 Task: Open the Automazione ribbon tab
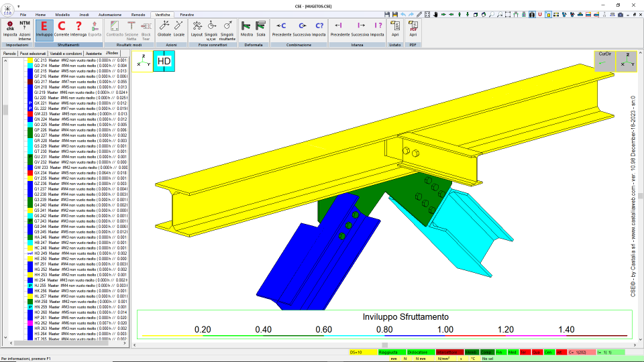pos(109,15)
